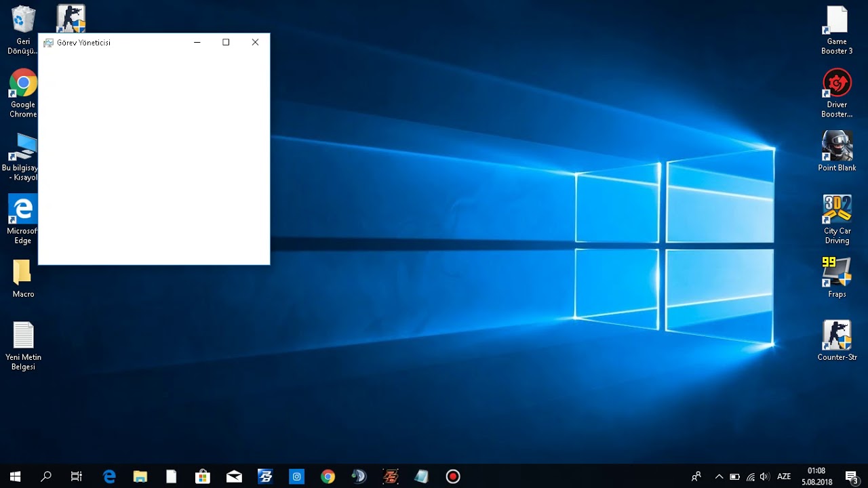
Task: Select the Google Chrome desktop shortcut
Action: [23, 94]
